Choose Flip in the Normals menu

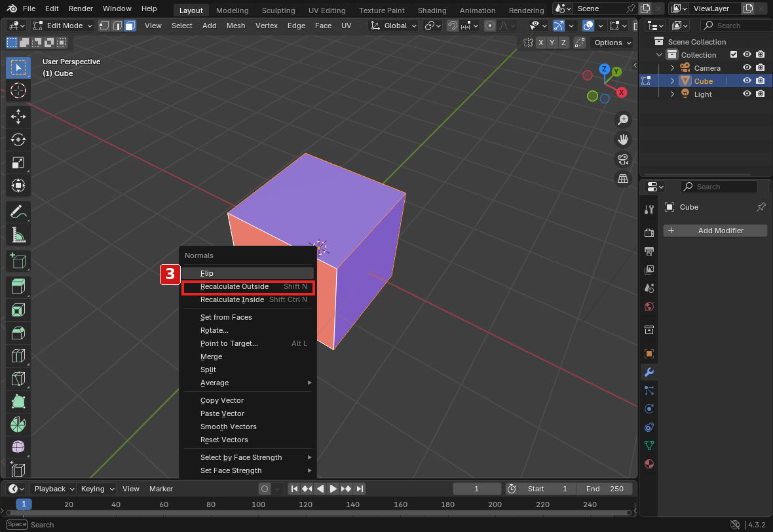pos(248,273)
